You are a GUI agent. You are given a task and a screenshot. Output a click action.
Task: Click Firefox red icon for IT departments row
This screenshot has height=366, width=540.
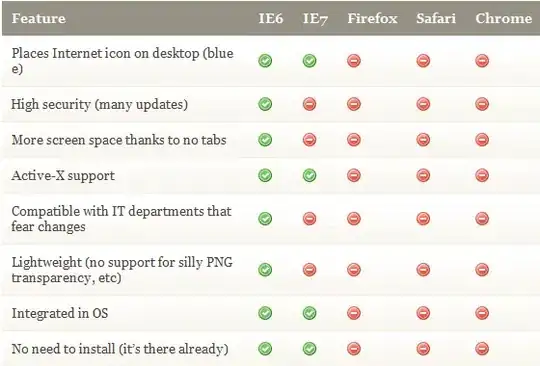pyautogui.click(x=354, y=219)
